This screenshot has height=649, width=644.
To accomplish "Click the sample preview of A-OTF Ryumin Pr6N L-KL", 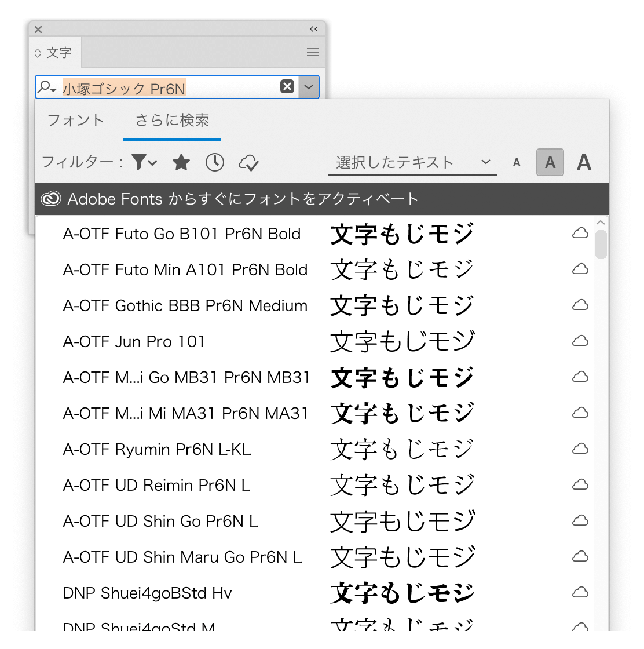I will point(402,450).
